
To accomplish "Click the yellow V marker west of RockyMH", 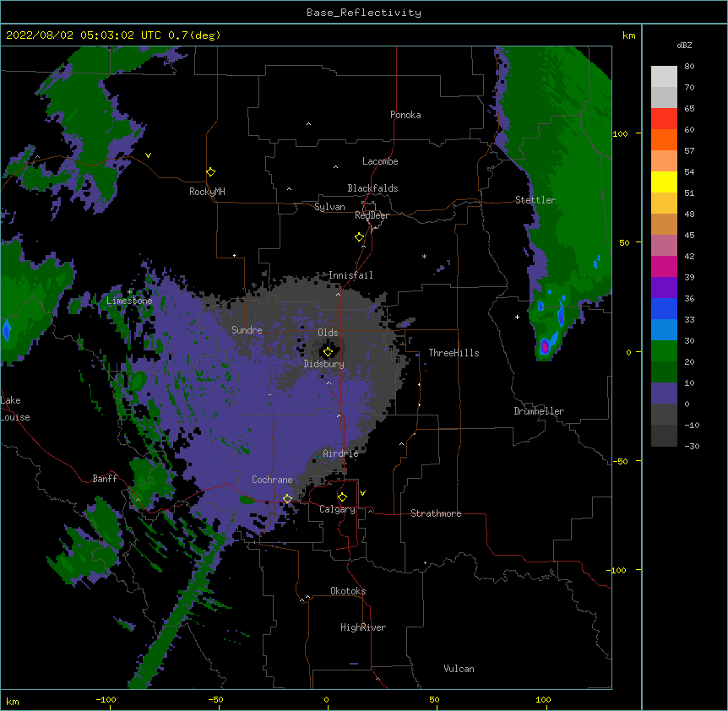I will 148,155.
